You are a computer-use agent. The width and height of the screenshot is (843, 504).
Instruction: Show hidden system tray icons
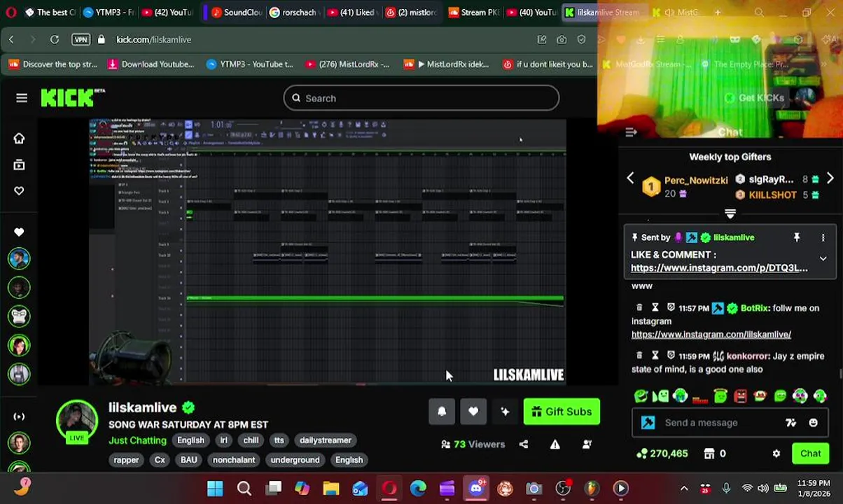pos(684,489)
